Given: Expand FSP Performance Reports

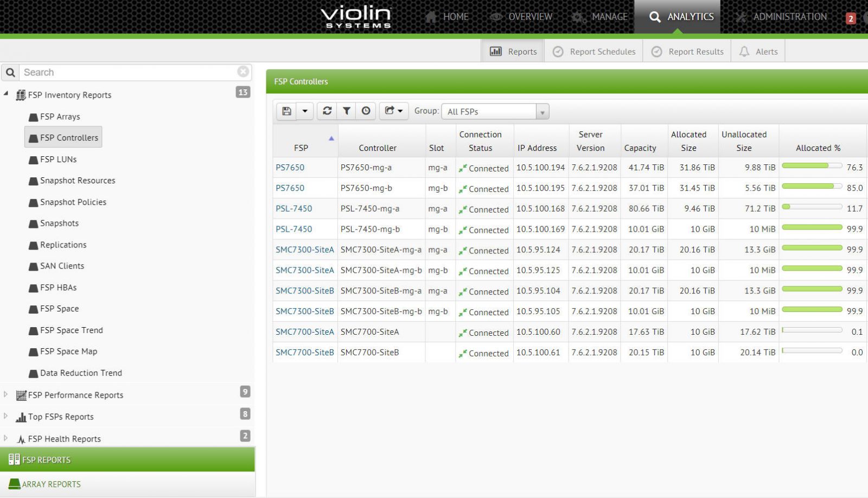Looking at the screenshot, I should click(x=6, y=394).
